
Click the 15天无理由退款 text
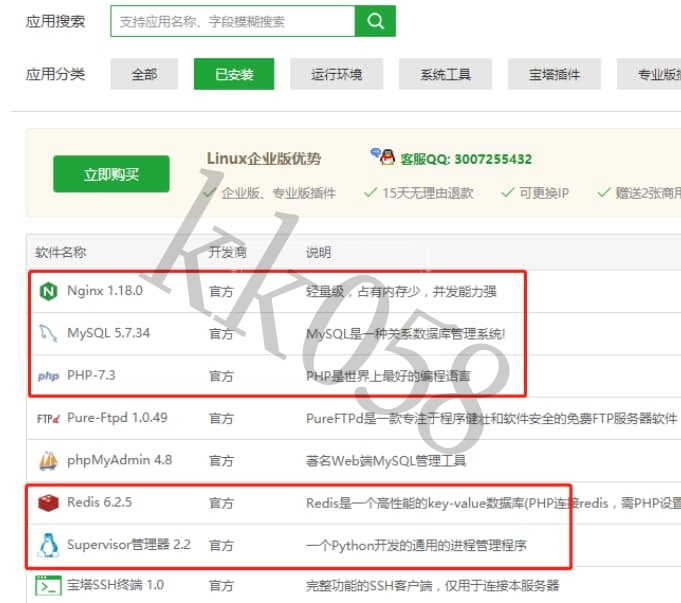pyautogui.click(x=428, y=193)
